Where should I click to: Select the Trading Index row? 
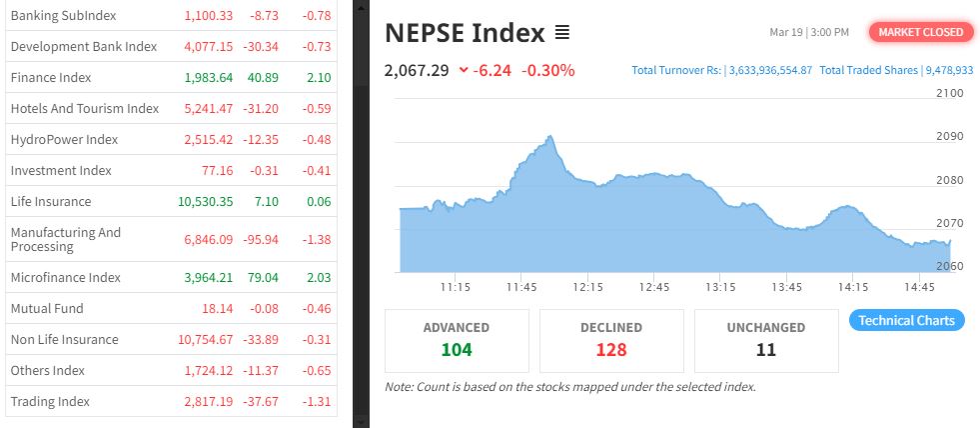point(50,401)
